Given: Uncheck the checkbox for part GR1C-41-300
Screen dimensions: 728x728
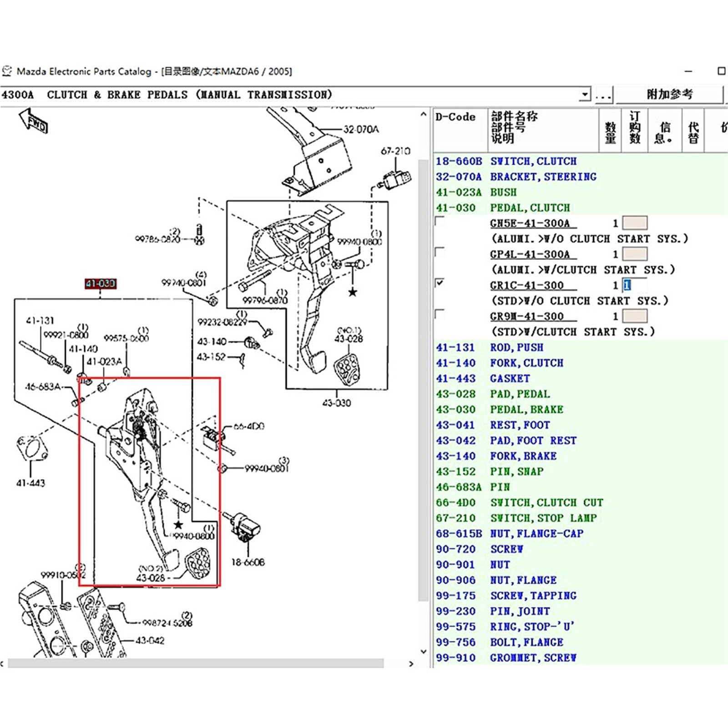Looking at the screenshot, I should tap(440, 283).
